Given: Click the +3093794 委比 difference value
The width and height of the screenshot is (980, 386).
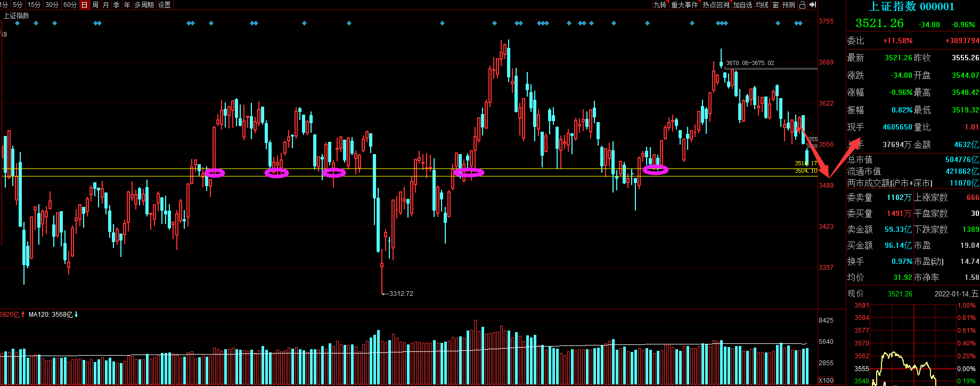Looking at the screenshot, I should coord(962,41).
